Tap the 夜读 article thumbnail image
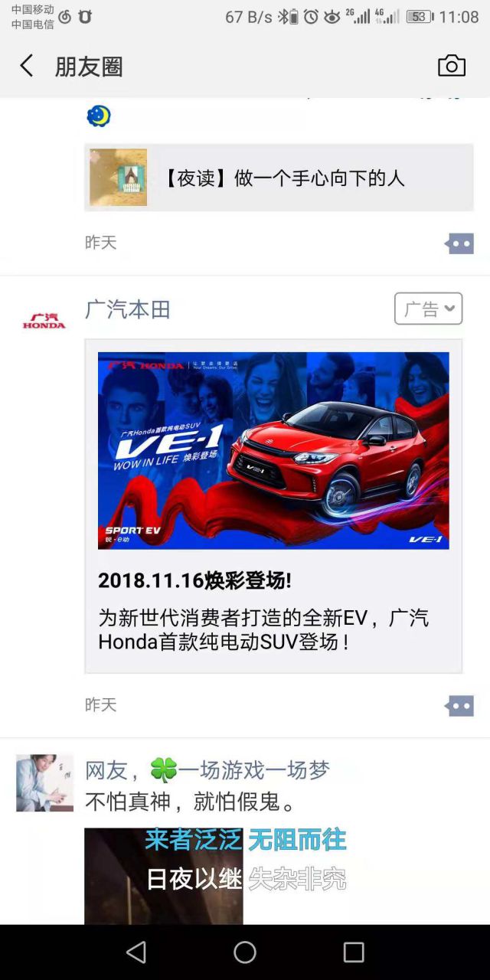 [118, 178]
